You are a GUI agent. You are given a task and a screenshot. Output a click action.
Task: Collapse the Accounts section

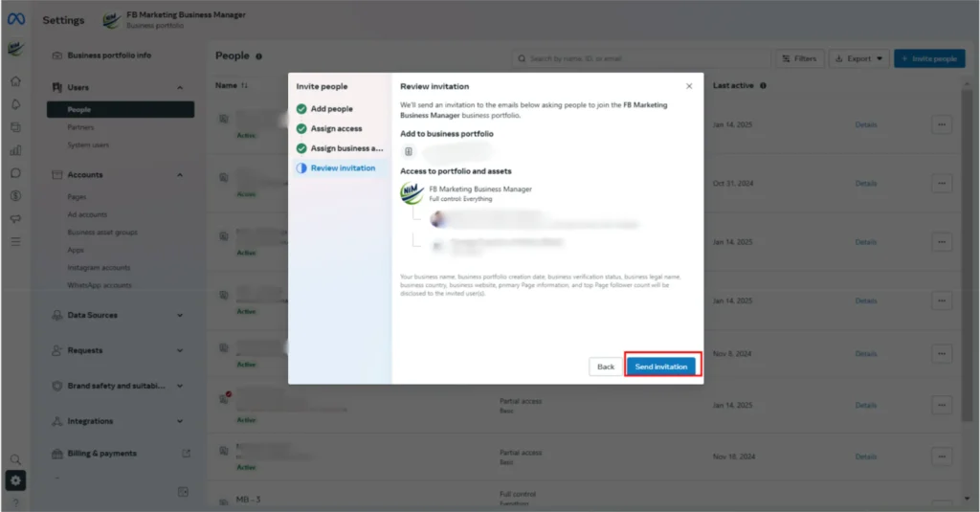(180, 175)
